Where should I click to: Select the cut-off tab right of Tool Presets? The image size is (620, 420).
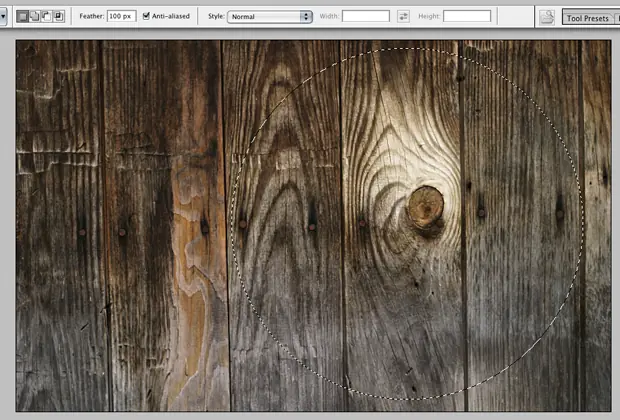(x=616, y=17)
